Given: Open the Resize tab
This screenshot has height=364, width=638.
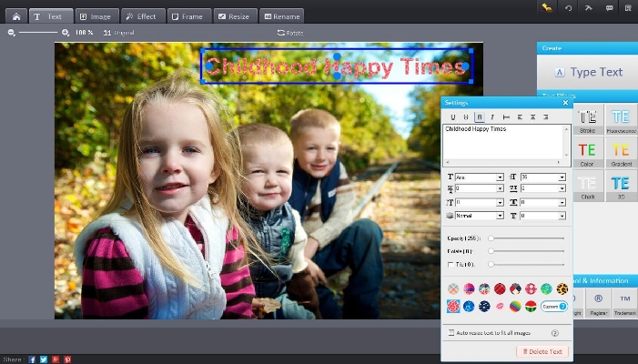Looking at the screenshot, I should [235, 16].
